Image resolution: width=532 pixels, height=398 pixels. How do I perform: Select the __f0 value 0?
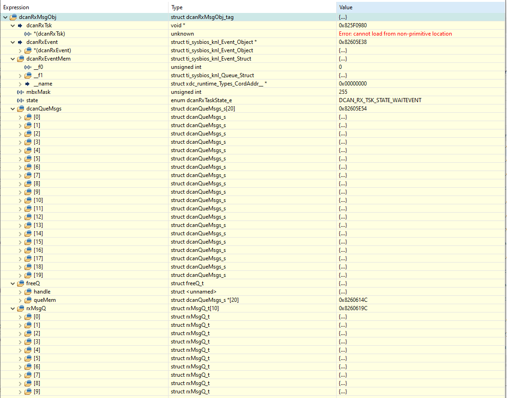click(340, 67)
